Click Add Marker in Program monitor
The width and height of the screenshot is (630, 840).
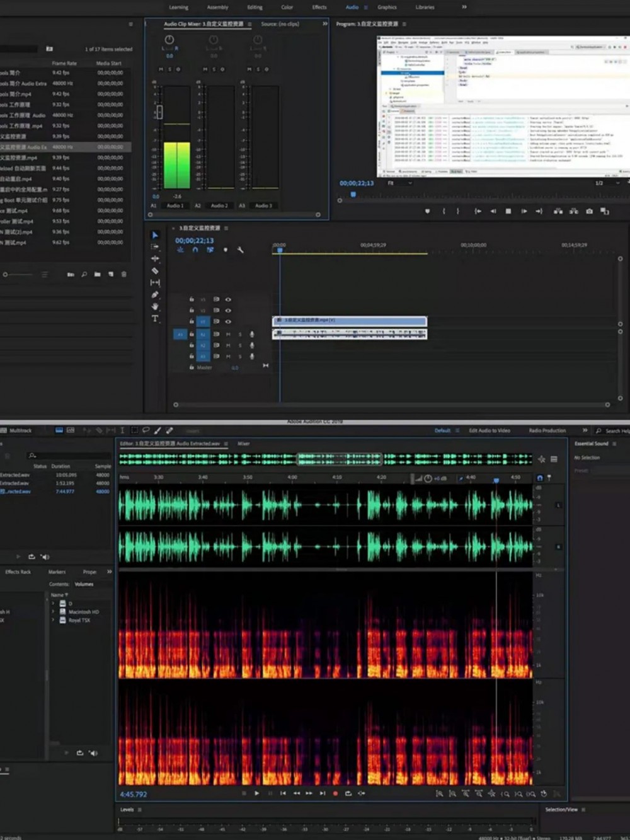coord(428,211)
